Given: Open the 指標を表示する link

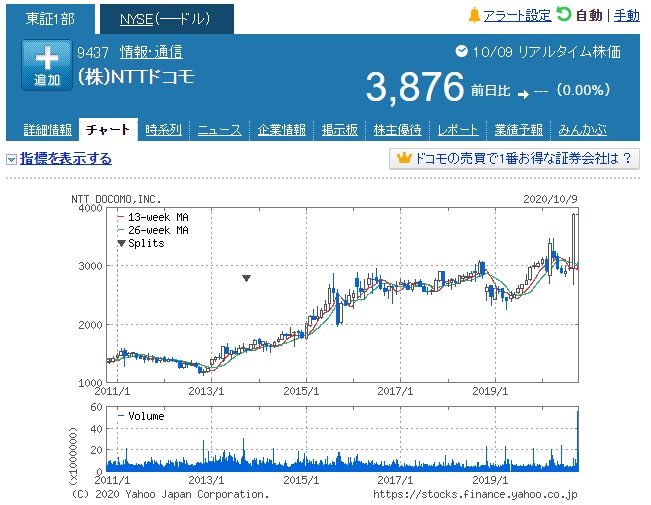Looking at the screenshot, I should coord(66,159).
